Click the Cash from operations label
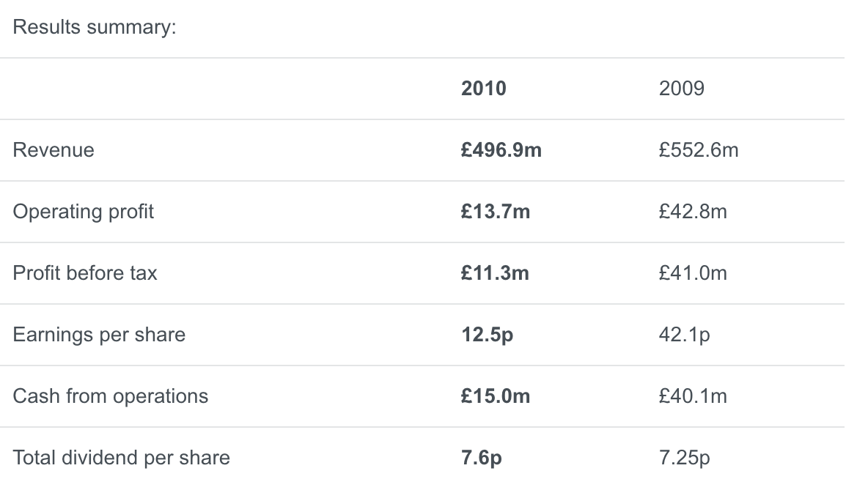The width and height of the screenshot is (868, 501). (x=111, y=396)
